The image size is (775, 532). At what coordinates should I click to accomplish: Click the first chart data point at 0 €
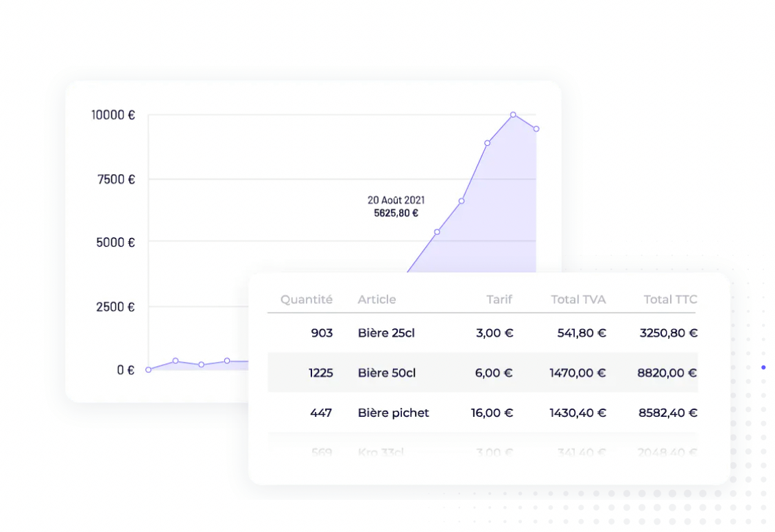(148, 370)
